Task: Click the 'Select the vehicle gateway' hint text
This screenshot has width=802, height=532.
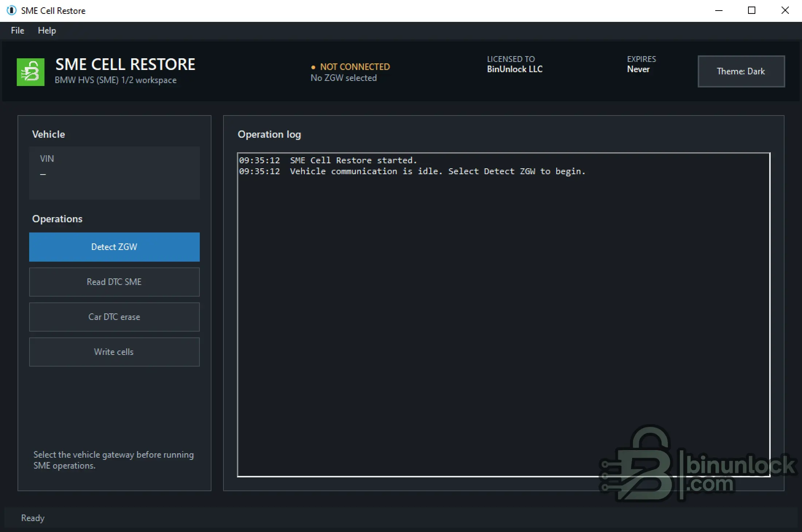Action: (x=114, y=460)
